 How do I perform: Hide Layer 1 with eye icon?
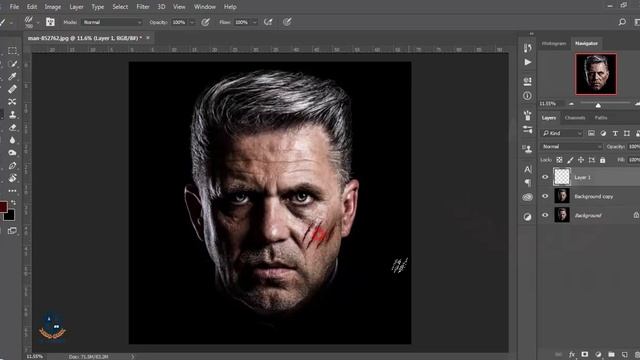[545, 177]
